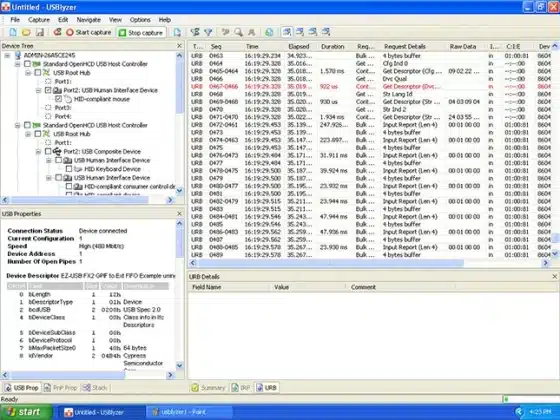560x420 pixels.
Task: Check the HID-compliant consumer control device checkbox
Action: click(x=69, y=186)
